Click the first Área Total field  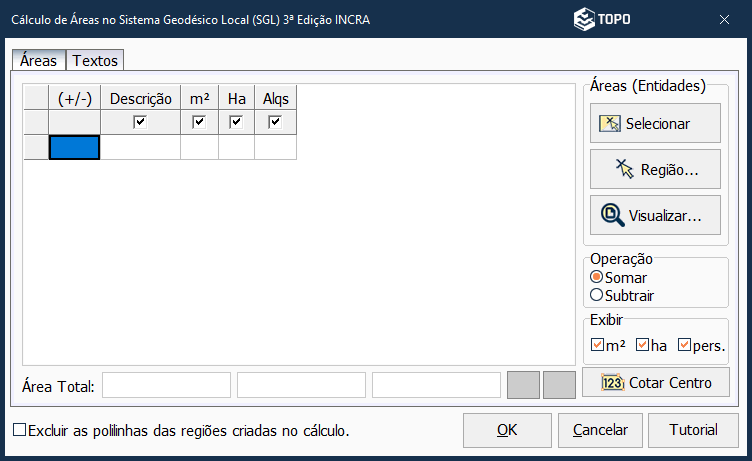[x=166, y=385]
